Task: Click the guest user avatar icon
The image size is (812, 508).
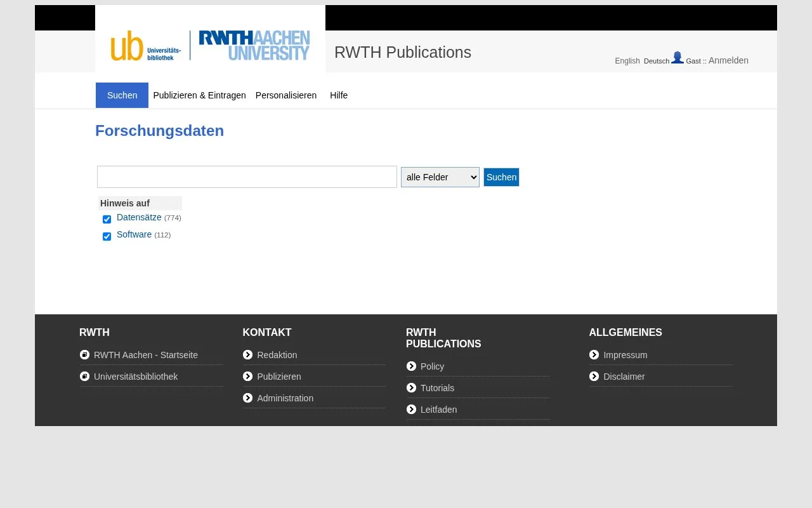Action: [x=678, y=58]
